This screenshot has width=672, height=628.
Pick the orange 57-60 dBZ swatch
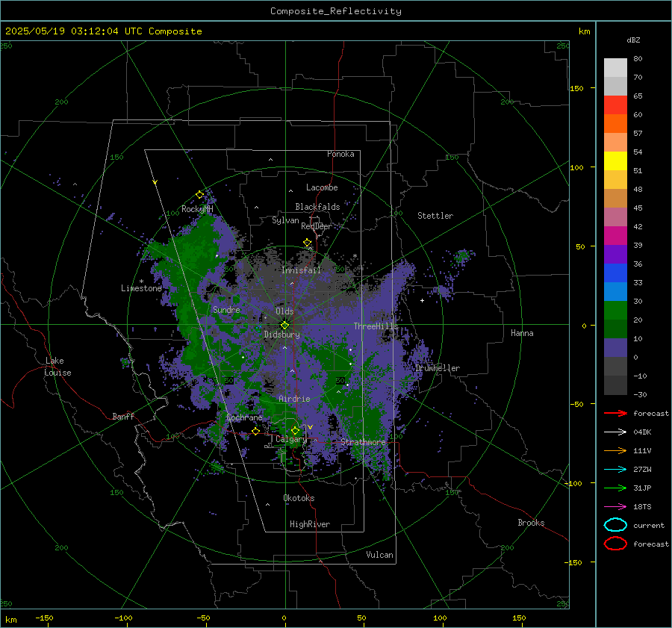point(615,124)
